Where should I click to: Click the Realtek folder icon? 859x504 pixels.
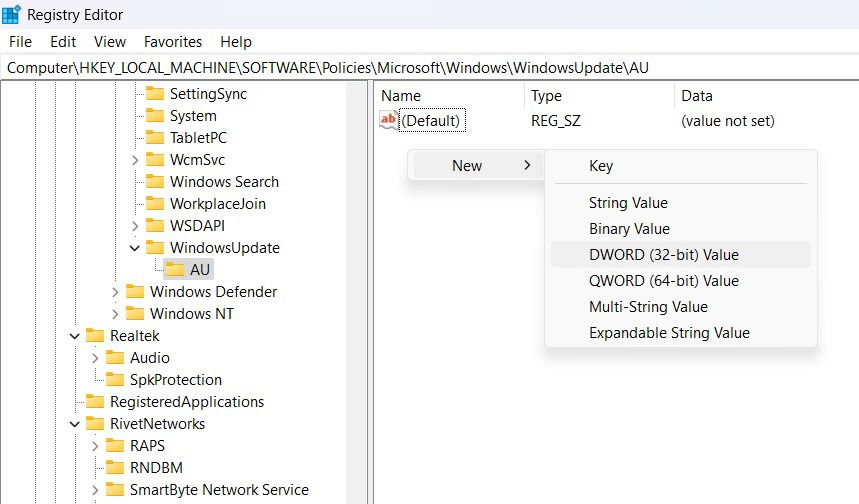[95, 335]
